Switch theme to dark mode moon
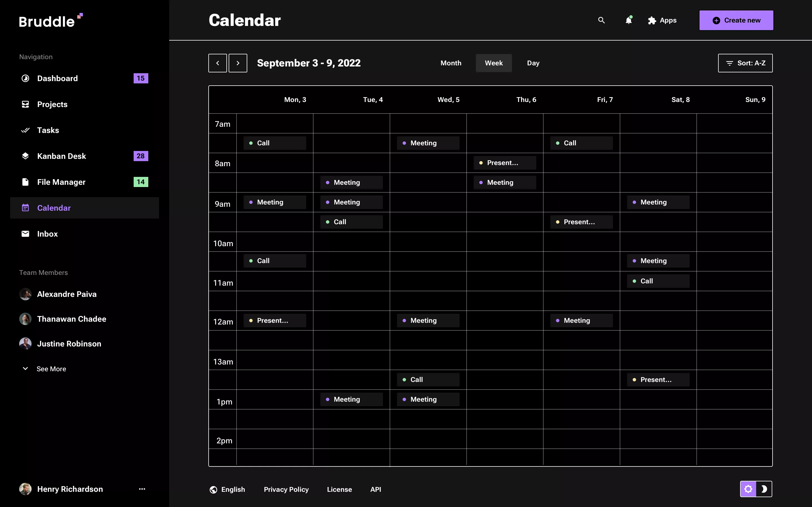 click(x=765, y=489)
